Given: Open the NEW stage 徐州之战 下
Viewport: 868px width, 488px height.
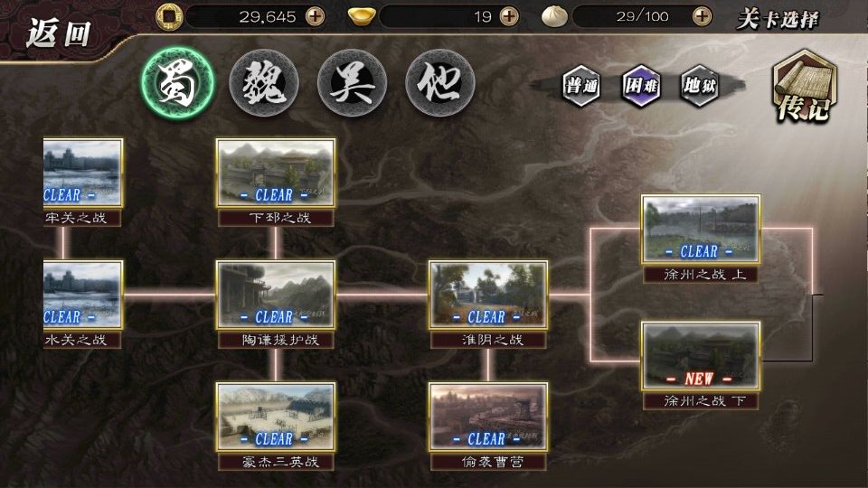Looking at the screenshot, I should [x=701, y=366].
